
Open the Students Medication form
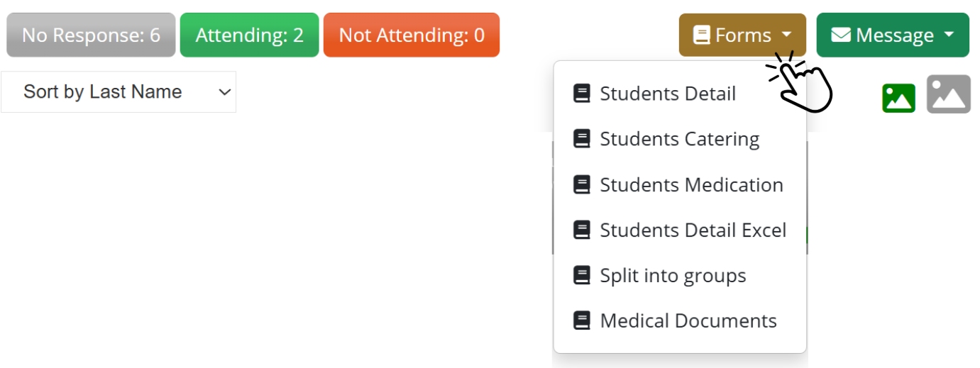click(x=691, y=185)
